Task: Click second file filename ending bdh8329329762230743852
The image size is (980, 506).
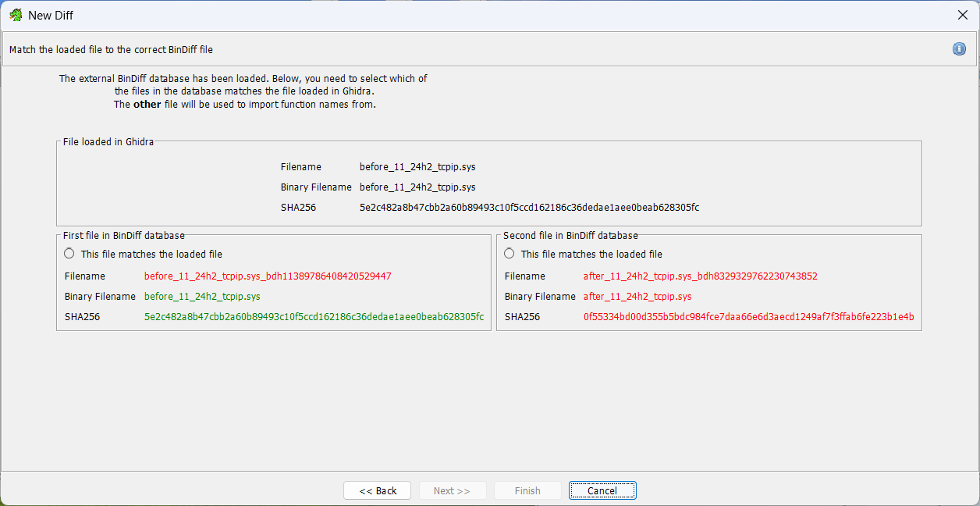Action: (x=700, y=276)
